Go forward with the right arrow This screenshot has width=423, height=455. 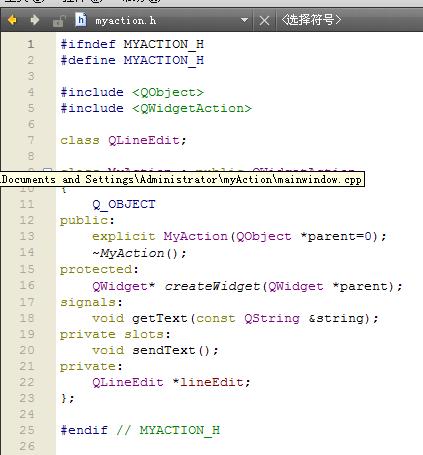[34, 20]
